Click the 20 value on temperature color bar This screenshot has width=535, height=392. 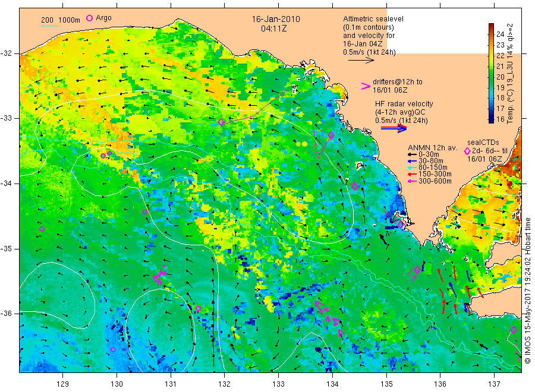click(x=500, y=77)
